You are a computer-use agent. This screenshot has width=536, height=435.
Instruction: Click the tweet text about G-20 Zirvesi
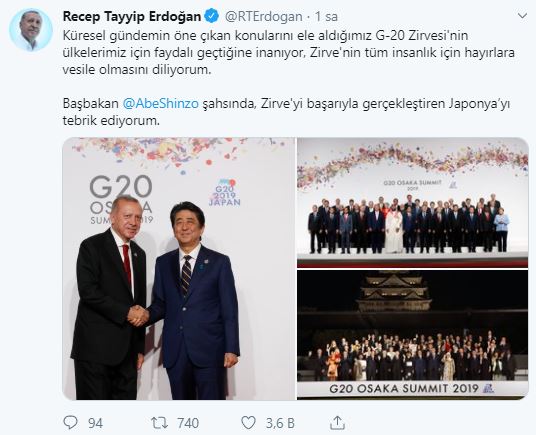click(x=289, y=53)
